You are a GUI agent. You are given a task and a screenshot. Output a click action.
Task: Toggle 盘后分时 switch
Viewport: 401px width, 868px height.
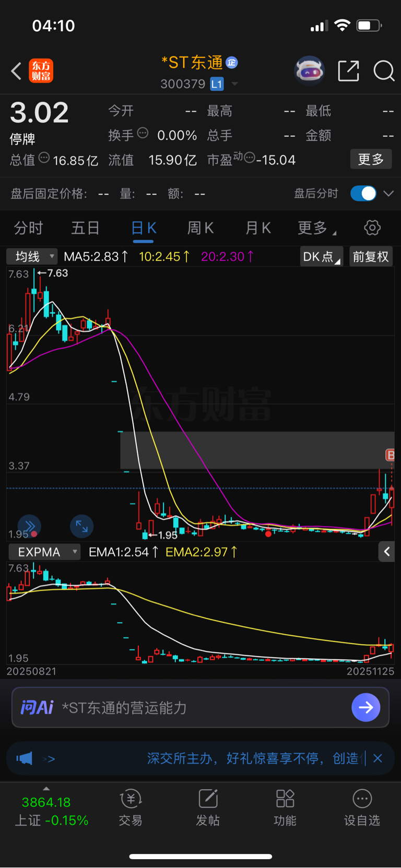point(363,194)
